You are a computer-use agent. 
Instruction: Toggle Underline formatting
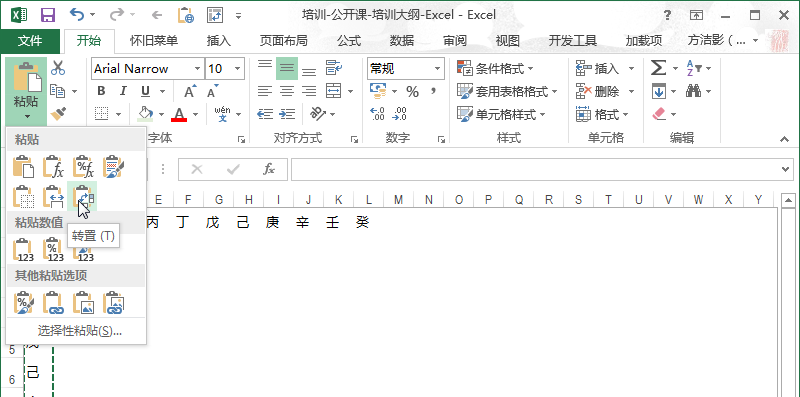click(x=145, y=91)
